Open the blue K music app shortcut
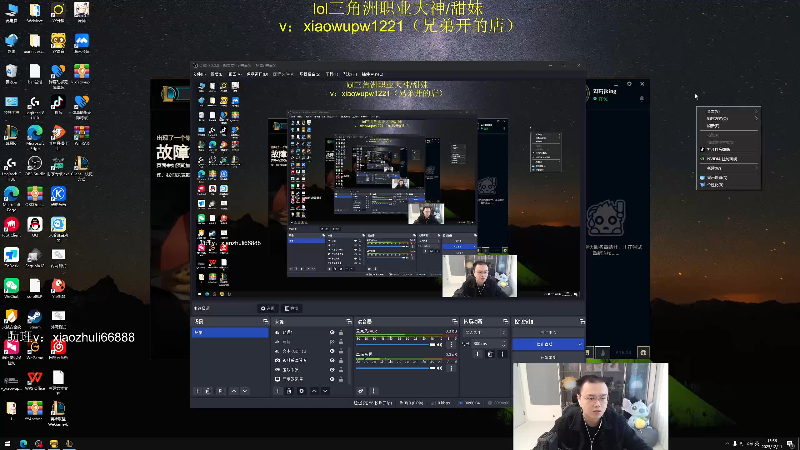This screenshot has height=450, width=800. tap(58, 196)
